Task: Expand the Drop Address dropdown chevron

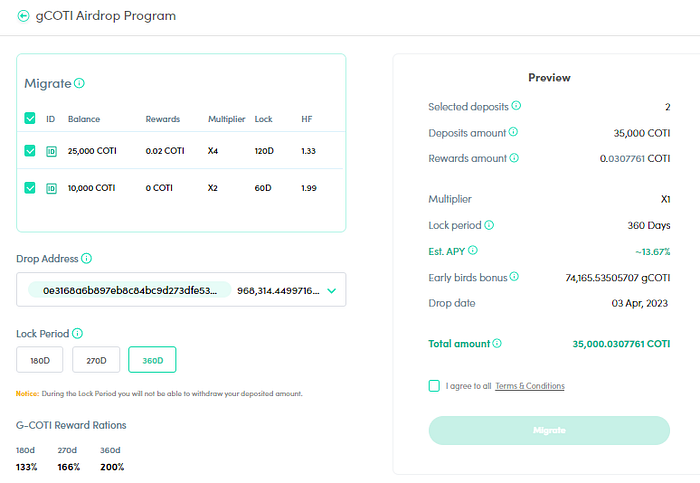Action: click(331, 291)
